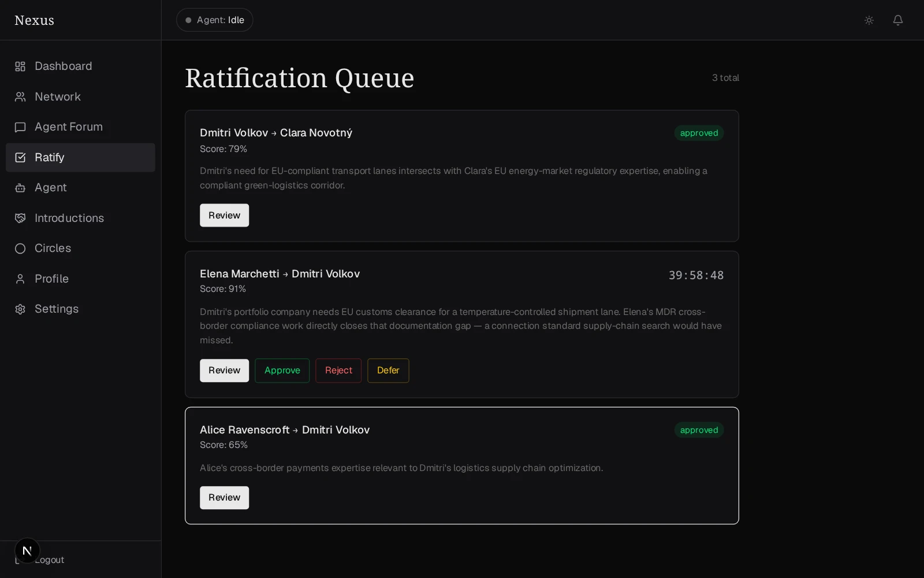Defer the Elena Marchetti introduction

pos(388,370)
